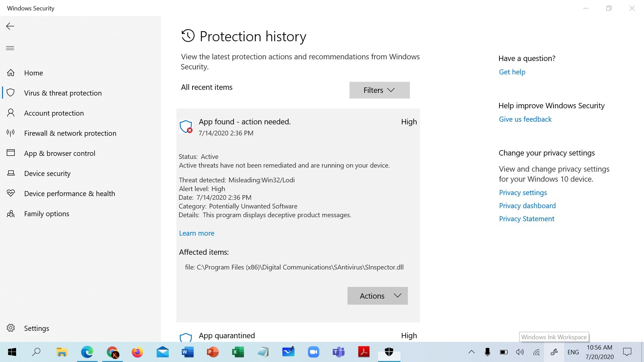Screen dimensions: 644x362
Task: Select the affected file path SInspector.dll
Action: (294, 267)
